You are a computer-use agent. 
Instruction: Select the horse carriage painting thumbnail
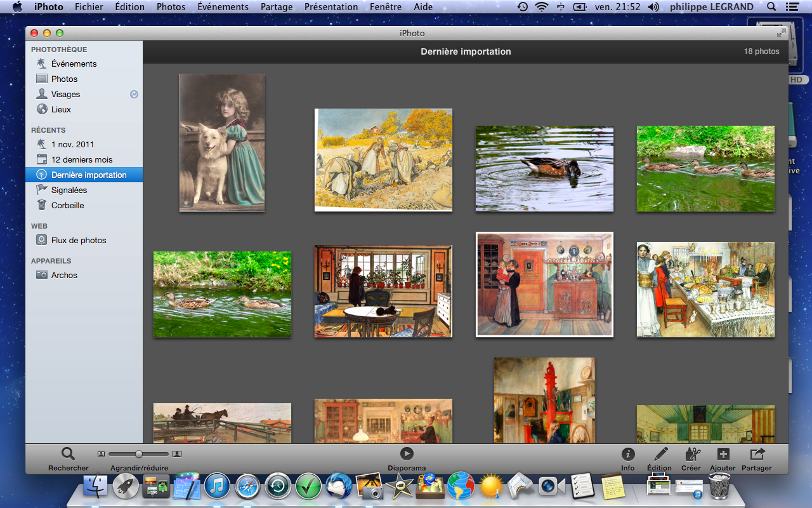coord(222,423)
